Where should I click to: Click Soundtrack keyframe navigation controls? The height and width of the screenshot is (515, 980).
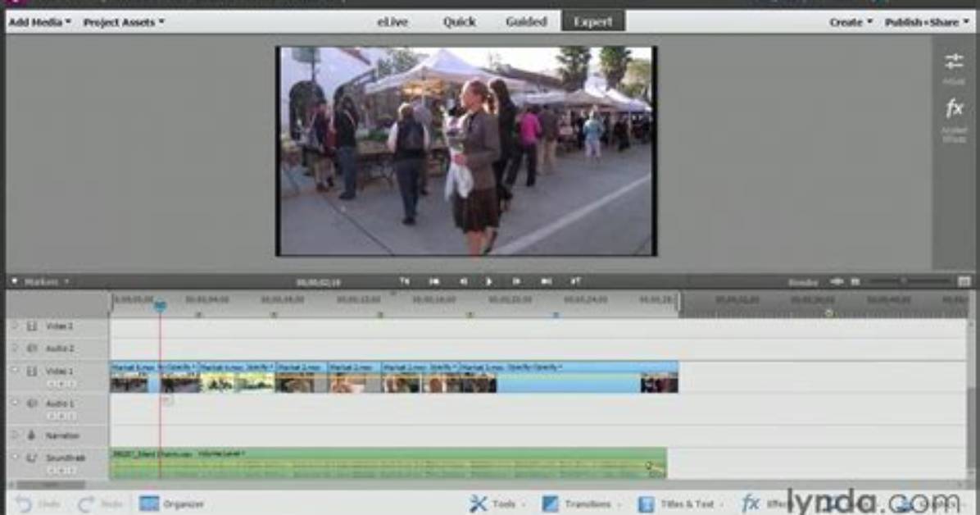62,470
